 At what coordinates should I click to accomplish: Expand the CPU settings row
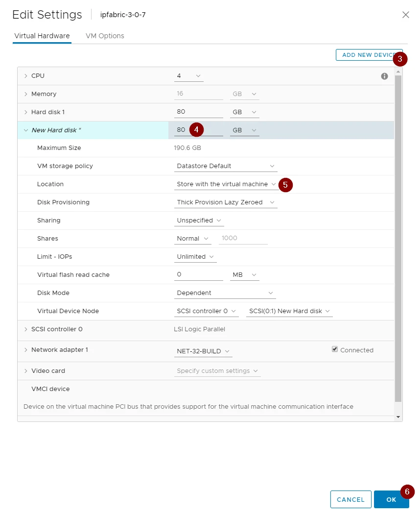pos(26,76)
